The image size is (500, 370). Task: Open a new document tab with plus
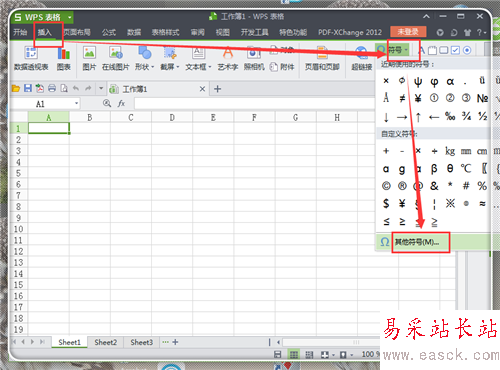[217, 89]
